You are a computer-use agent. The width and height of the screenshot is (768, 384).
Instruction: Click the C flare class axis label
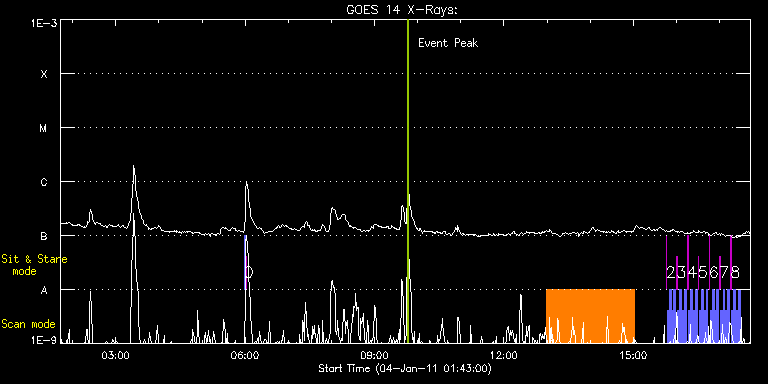point(44,182)
